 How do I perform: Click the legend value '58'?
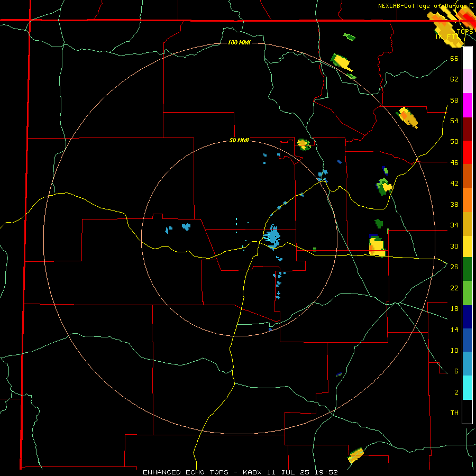click(454, 100)
